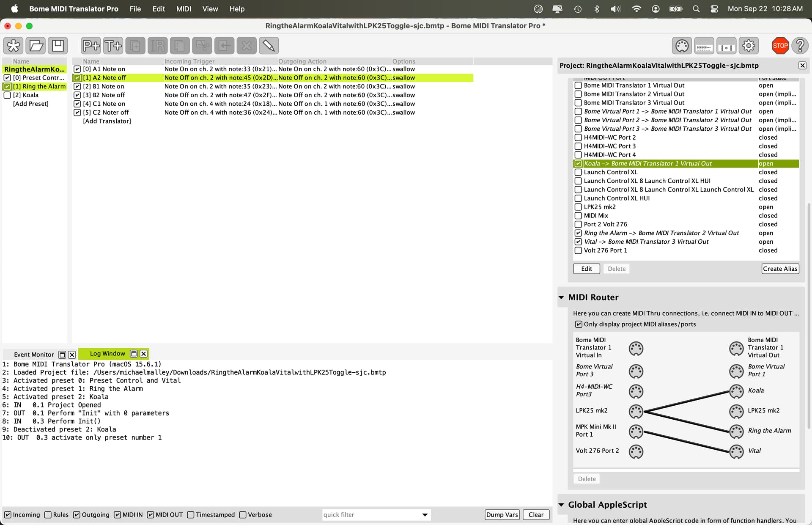Viewport: 812px width, 525px height.
Task: Add a new preset with P+ icon
Action: point(91,46)
